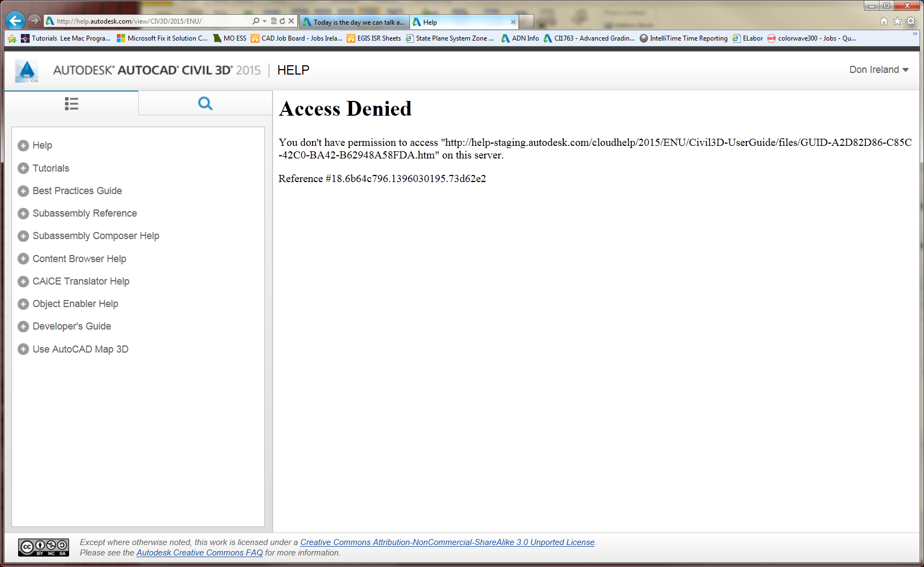The width and height of the screenshot is (924, 567).
Task: Open the Creative Commons Unported License link
Action: (x=447, y=542)
